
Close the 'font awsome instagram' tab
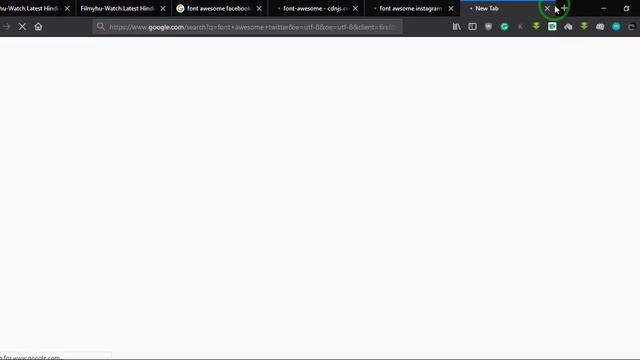click(x=451, y=8)
